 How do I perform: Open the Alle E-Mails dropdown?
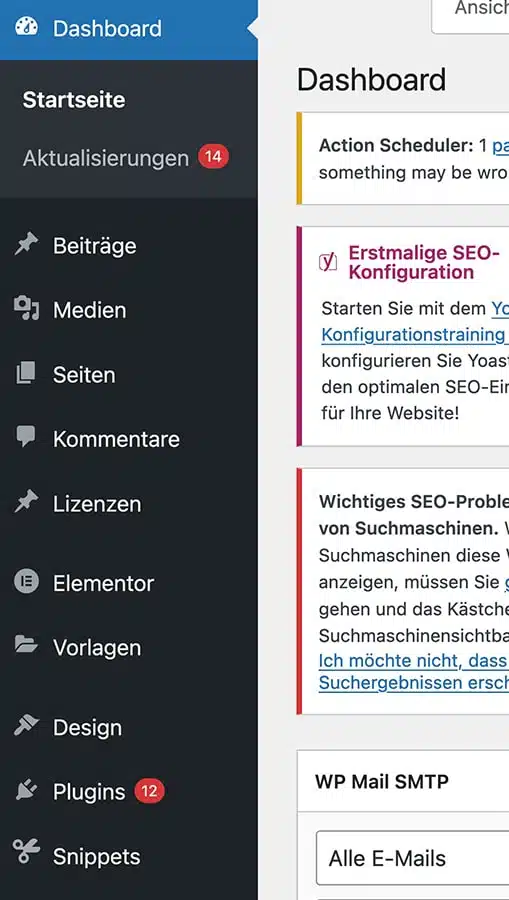click(x=412, y=858)
